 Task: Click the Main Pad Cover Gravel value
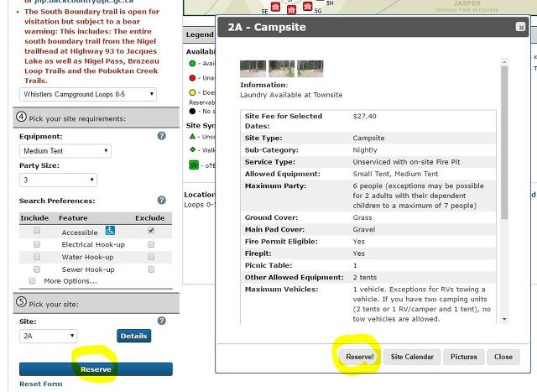364,229
